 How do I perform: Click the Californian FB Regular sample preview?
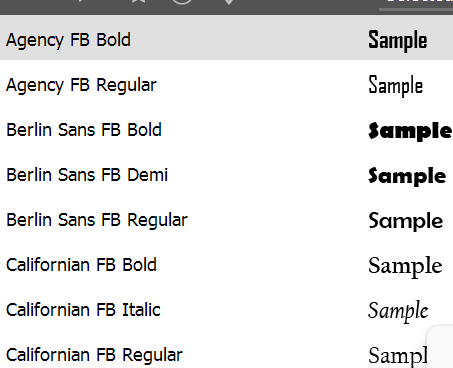pyautogui.click(x=398, y=356)
